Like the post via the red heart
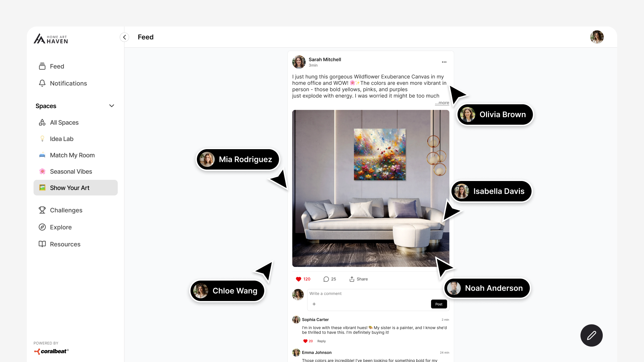644x362 pixels. pyautogui.click(x=299, y=279)
